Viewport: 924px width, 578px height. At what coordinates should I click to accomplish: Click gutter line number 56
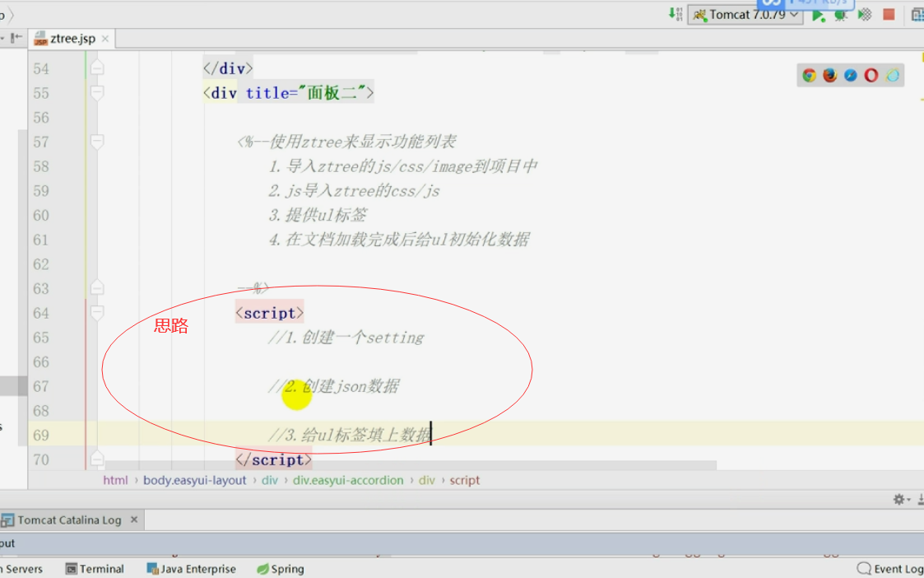pos(41,118)
